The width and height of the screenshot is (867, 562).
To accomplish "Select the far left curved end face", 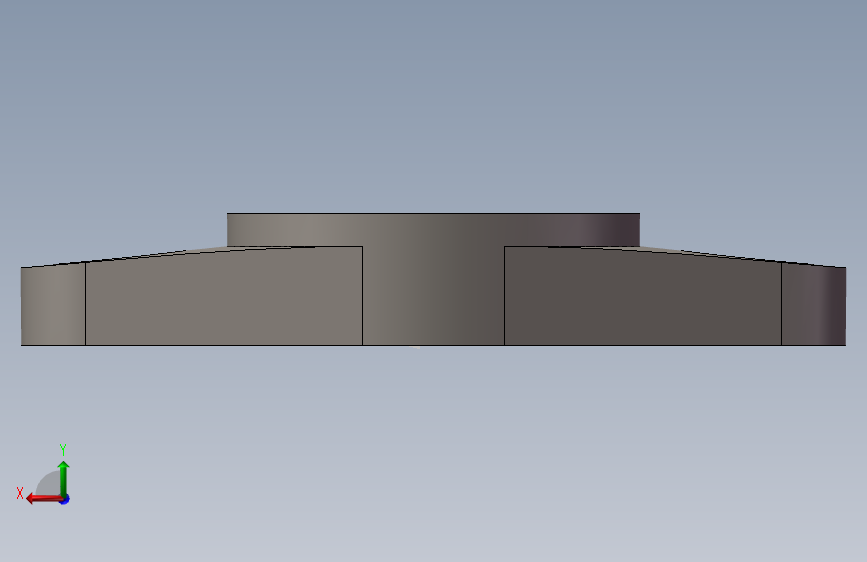I will tap(53, 305).
